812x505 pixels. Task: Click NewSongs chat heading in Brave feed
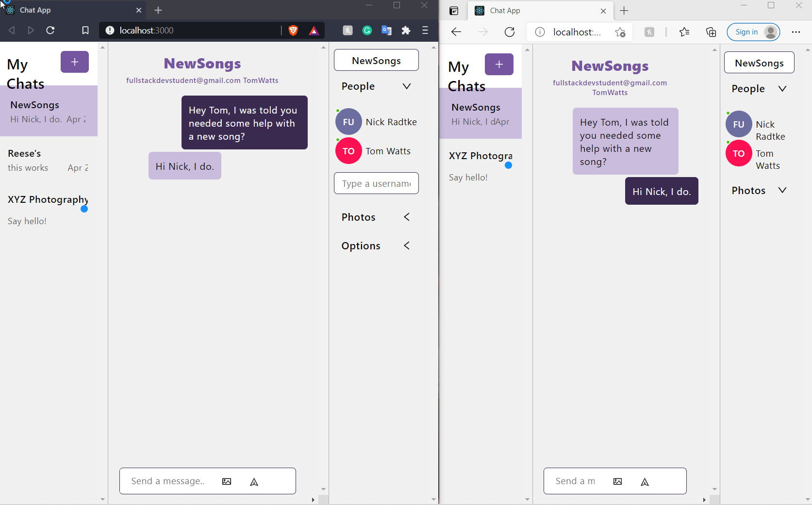202,63
